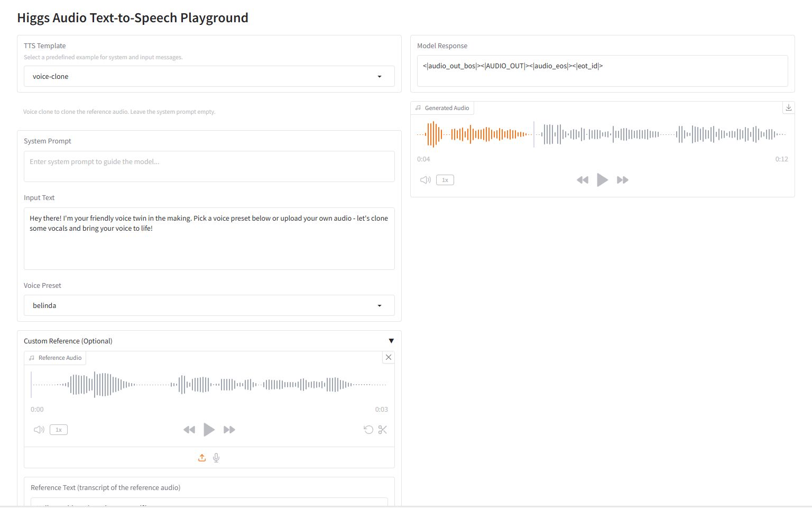Screen dimensions: 812x508
Task: Remove the Reference Audio with the X button
Action: [388, 357]
